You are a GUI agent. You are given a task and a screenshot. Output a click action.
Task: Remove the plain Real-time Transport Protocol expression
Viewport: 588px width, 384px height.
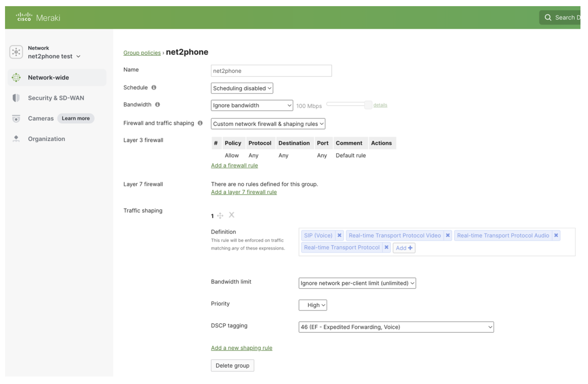point(386,247)
